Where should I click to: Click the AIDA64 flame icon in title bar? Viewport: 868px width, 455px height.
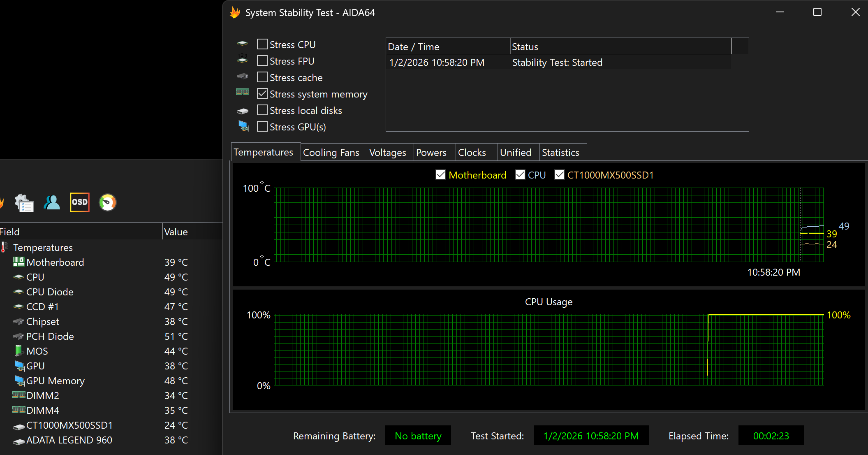click(x=235, y=12)
